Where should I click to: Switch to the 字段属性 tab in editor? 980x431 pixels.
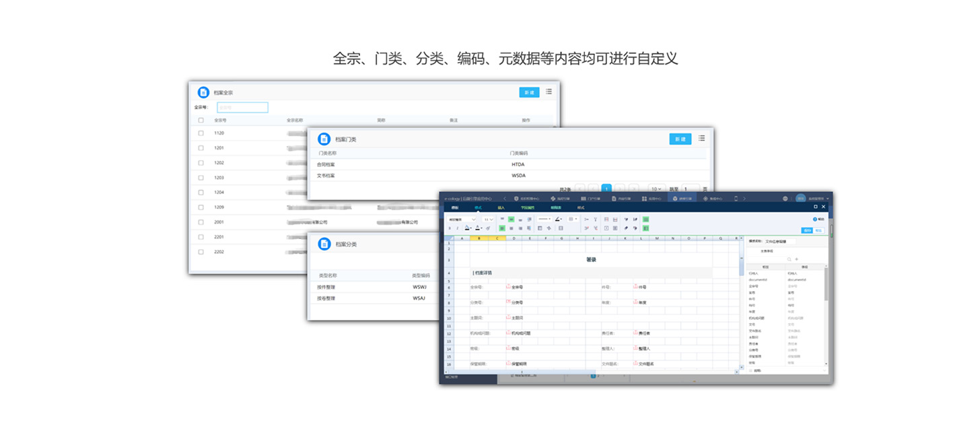click(527, 208)
